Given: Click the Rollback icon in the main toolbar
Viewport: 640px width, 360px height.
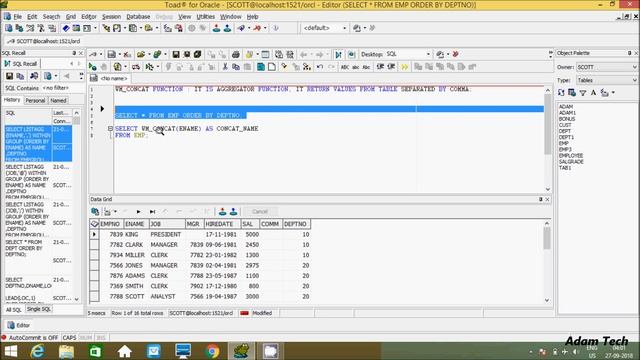Looking at the screenshot, I should click(227, 28).
